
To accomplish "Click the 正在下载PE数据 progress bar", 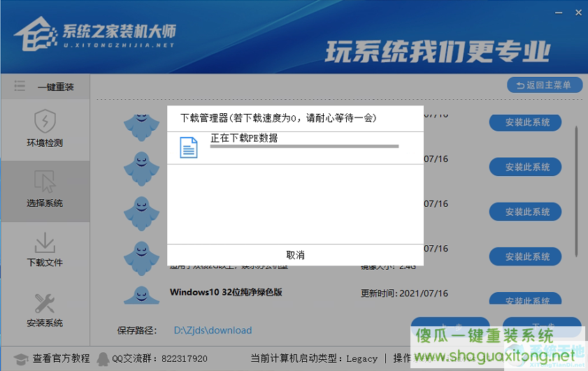I will click(x=304, y=147).
